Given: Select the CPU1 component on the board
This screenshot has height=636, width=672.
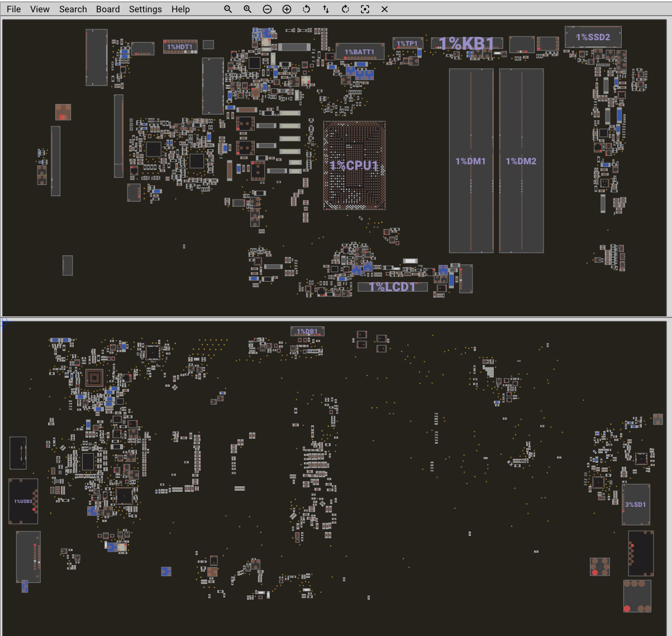Looking at the screenshot, I should [x=354, y=165].
